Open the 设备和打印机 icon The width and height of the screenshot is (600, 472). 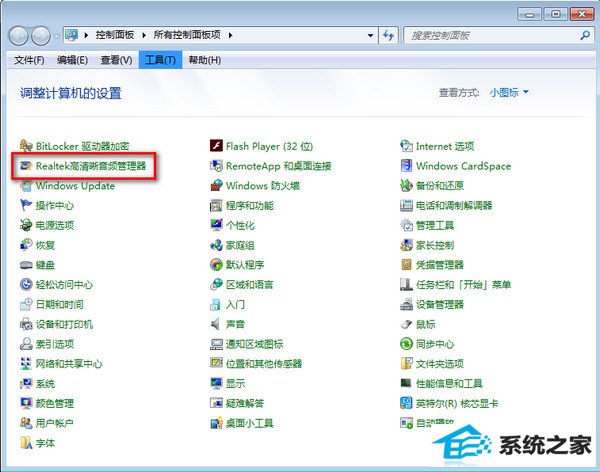coord(26,324)
